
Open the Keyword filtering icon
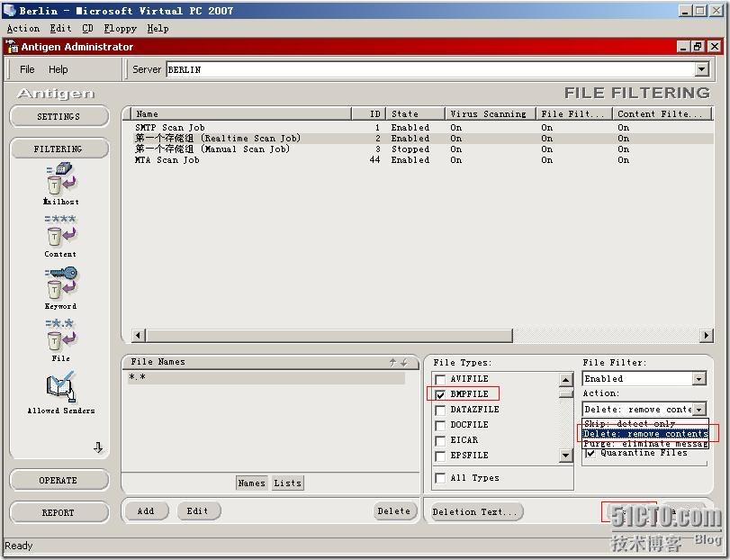60,288
